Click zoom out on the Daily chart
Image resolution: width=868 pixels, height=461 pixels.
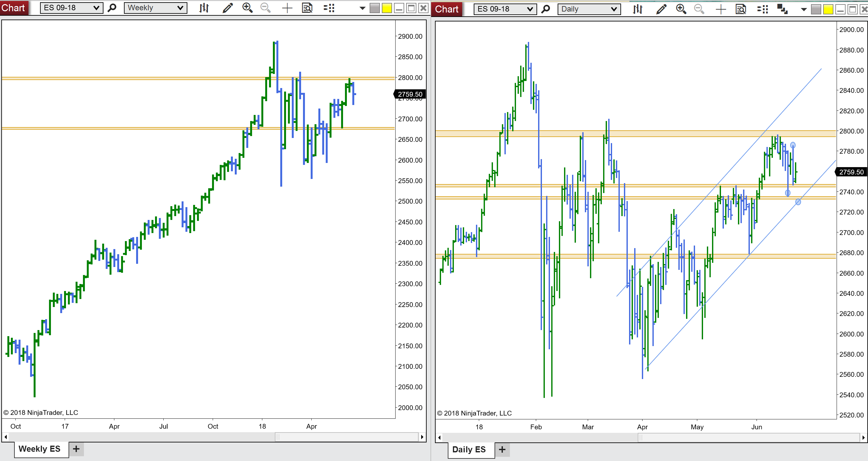tap(699, 9)
